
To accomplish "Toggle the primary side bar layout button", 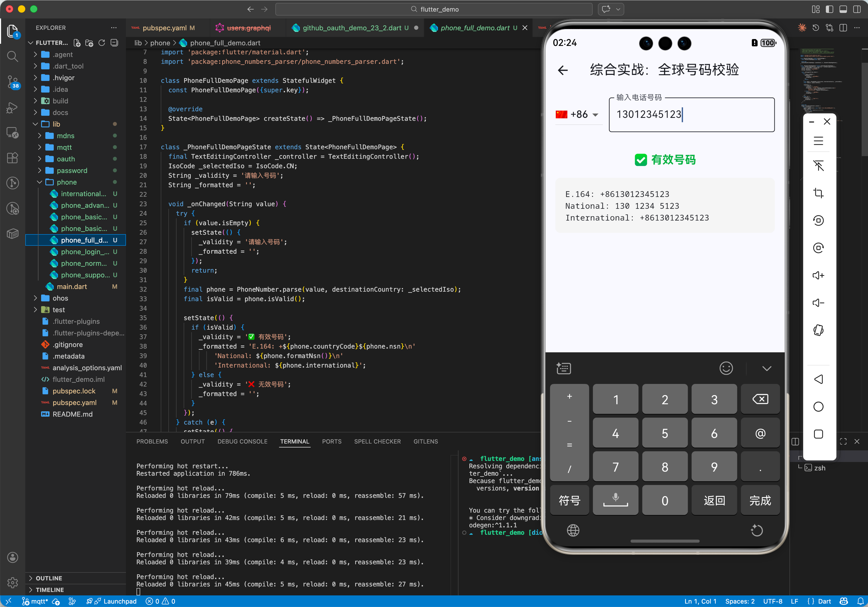I will [829, 9].
